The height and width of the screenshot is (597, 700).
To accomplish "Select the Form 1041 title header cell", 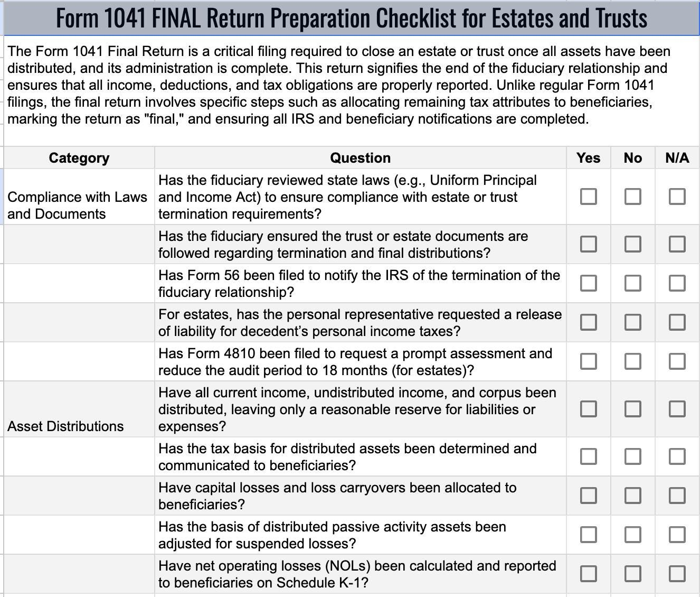I will pos(351,18).
